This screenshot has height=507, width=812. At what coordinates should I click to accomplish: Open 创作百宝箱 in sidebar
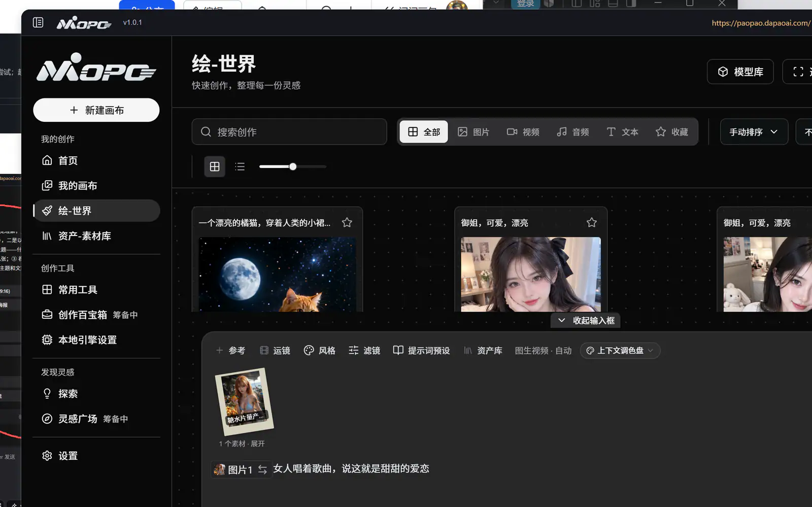(96, 315)
